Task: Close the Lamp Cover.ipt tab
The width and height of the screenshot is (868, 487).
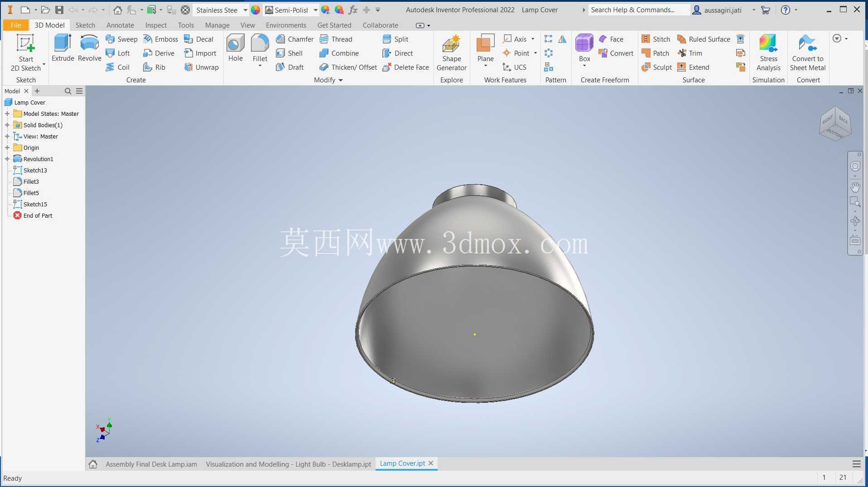Action: pyautogui.click(x=431, y=463)
